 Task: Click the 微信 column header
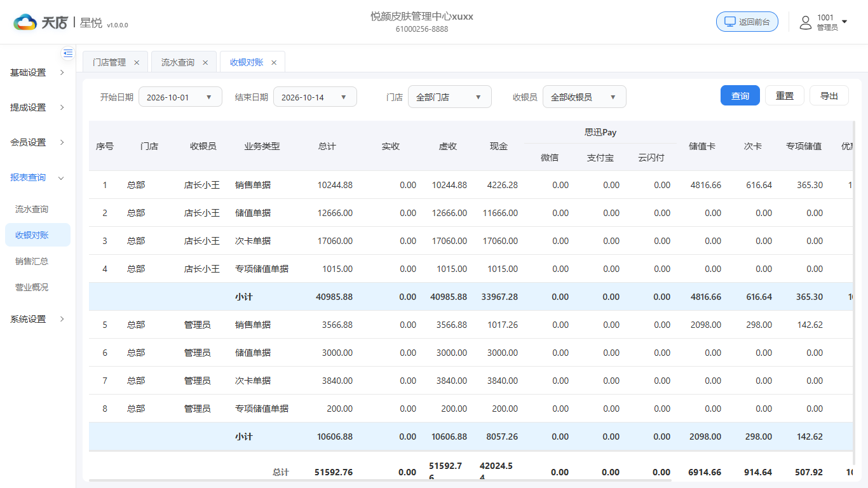(550, 158)
